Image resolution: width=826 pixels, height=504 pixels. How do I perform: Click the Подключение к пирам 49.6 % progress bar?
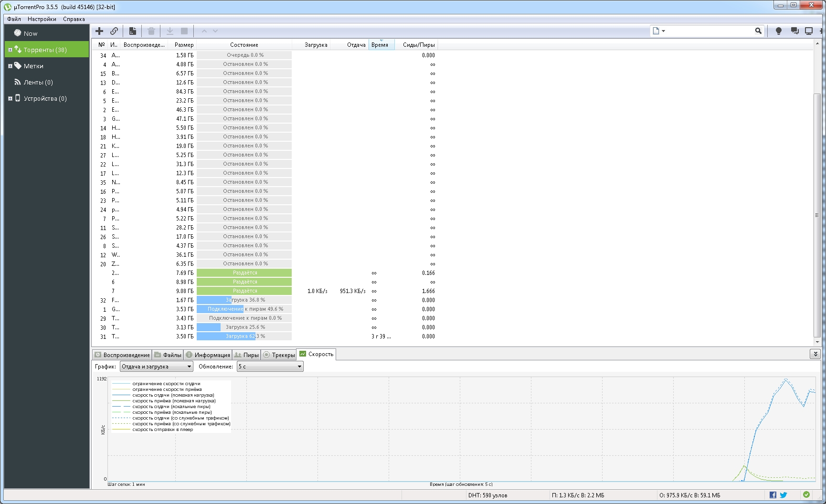click(244, 309)
